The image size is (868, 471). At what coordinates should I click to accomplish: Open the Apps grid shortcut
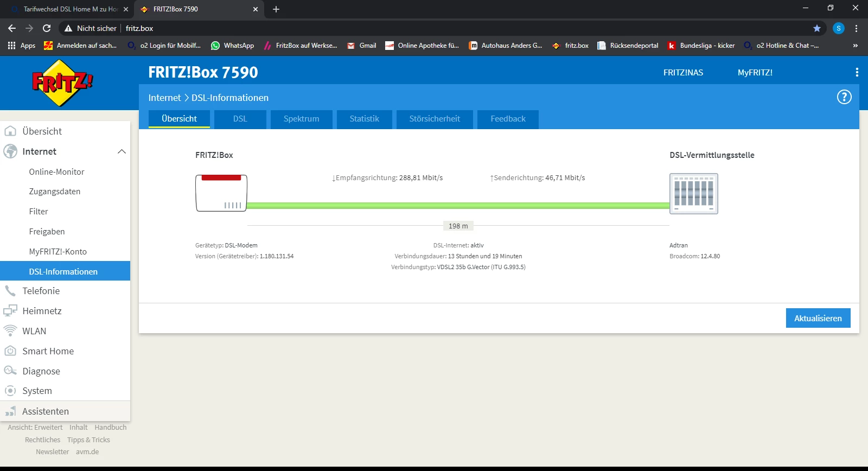[x=22, y=46]
